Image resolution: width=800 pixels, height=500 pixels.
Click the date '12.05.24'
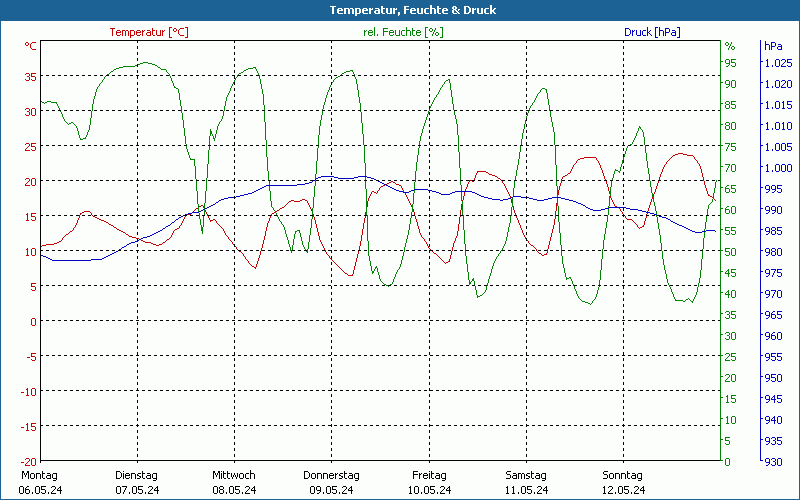(x=623, y=490)
